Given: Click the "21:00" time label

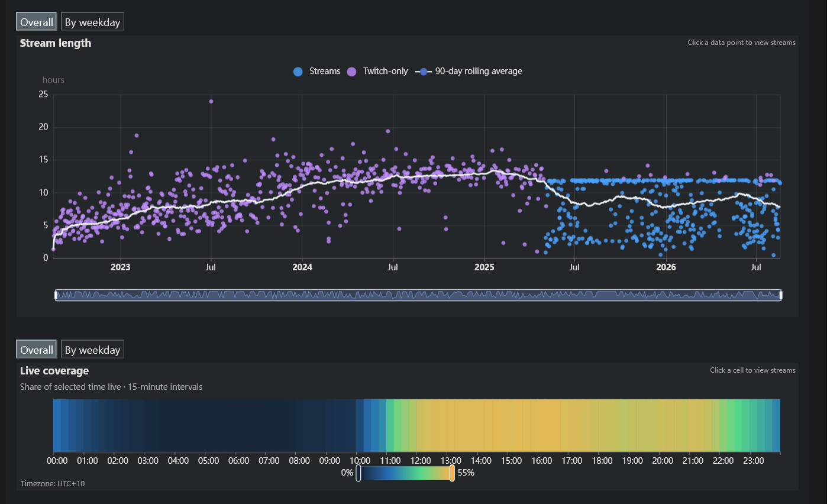Looking at the screenshot, I should pos(693,461).
